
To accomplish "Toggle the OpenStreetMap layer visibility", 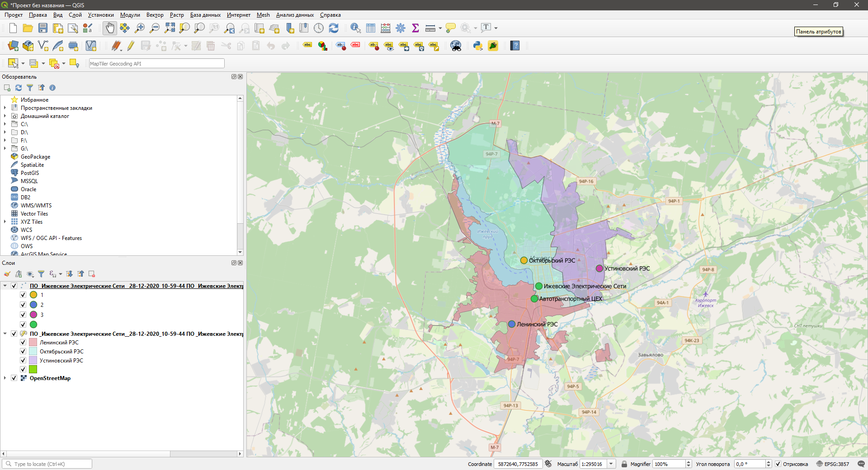I will (x=14, y=378).
